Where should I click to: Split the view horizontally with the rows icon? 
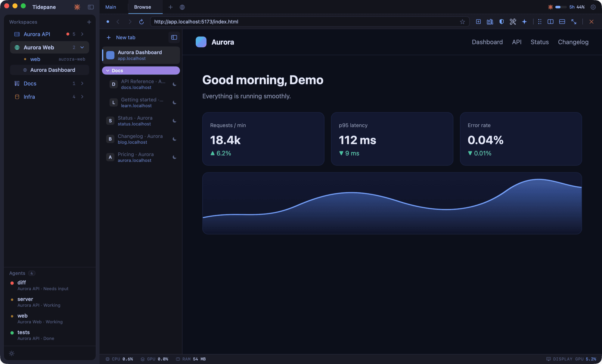point(562,22)
